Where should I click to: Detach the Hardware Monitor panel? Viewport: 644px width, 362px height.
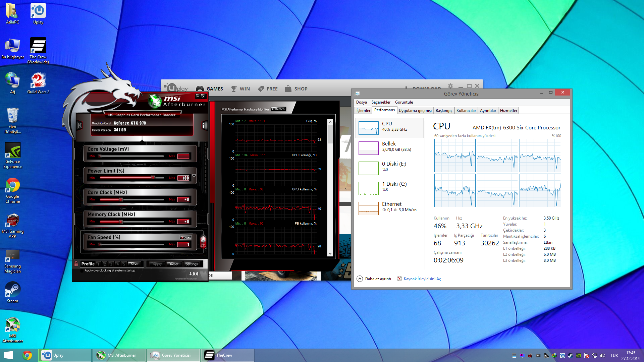click(278, 109)
